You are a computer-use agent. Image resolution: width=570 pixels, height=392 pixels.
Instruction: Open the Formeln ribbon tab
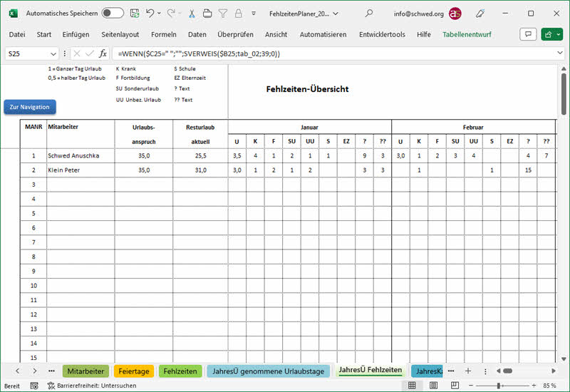[x=163, y=34]
